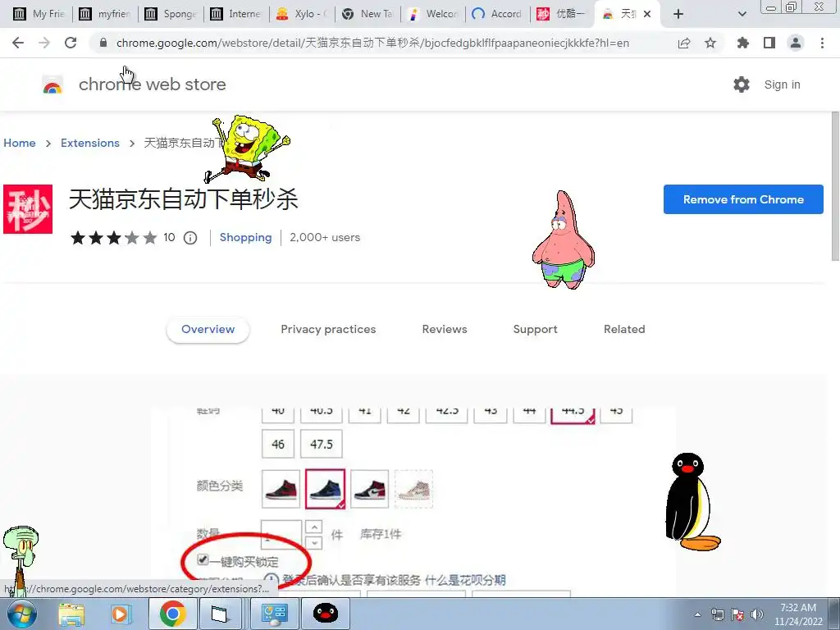Switch to the Internet tab
The width and height of the screenshot is (840, 630).
pyautogui.click(x=237, y=14)
